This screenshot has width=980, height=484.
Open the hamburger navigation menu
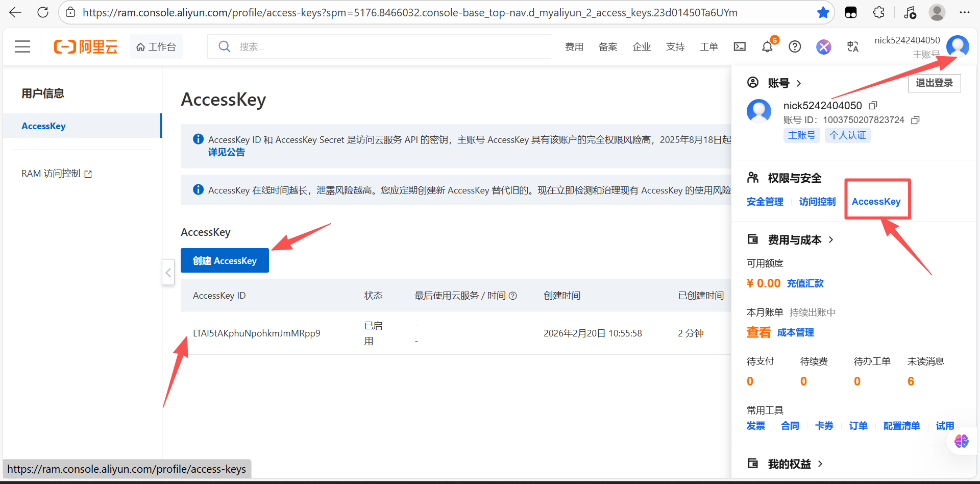coord(22,46)
